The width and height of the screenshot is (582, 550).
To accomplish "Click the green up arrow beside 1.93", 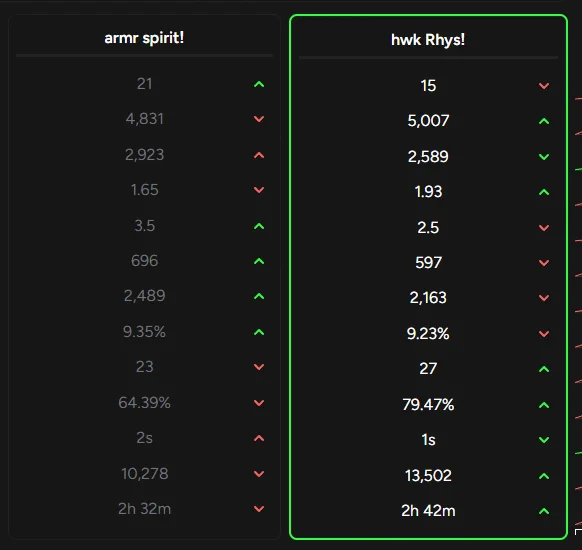I will click(544, 192).
